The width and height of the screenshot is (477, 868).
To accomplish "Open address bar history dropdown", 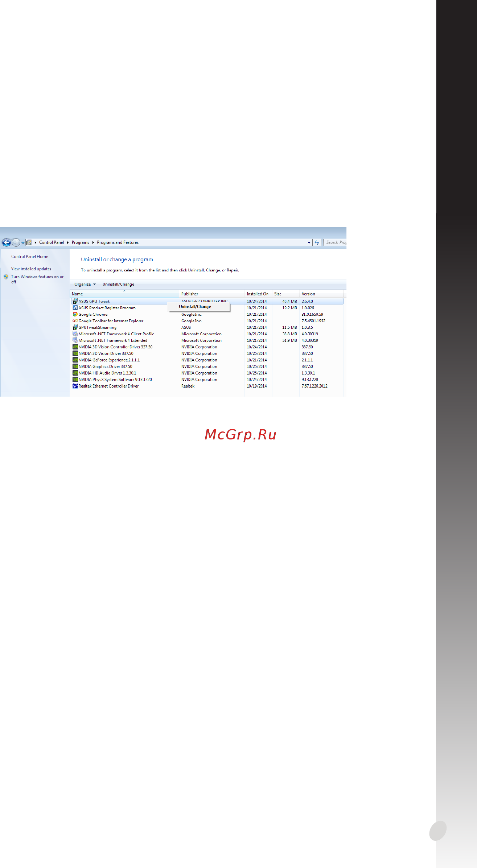I will pos(309,242).
